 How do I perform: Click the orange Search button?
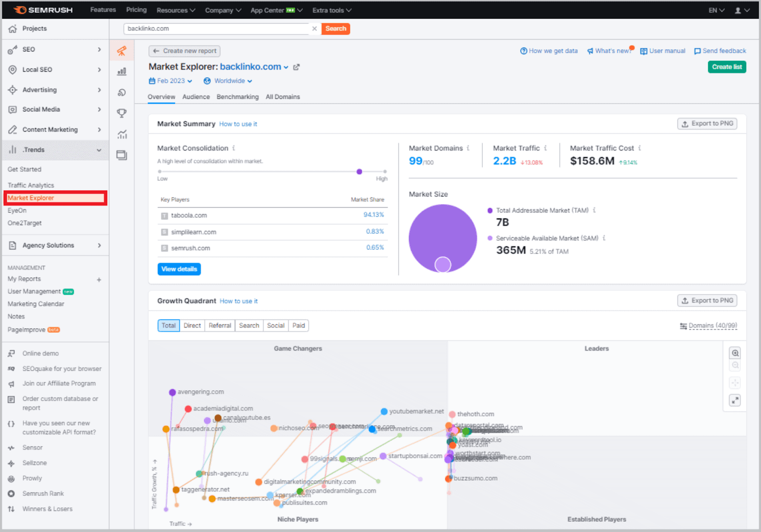point(336,29)
